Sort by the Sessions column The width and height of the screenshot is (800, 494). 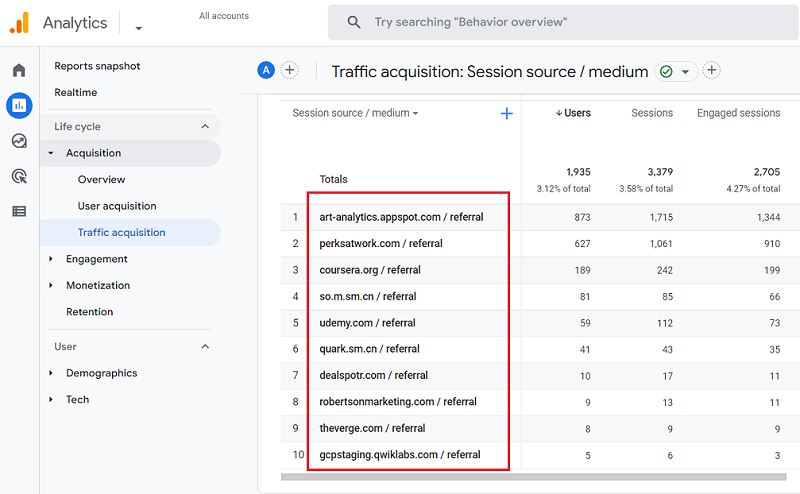pyautogui.click(x=652, y=113)
